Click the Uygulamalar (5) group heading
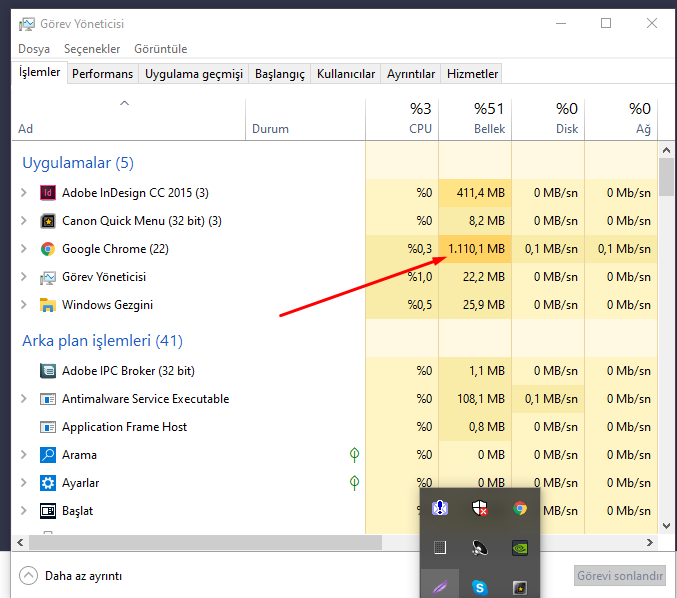The image size is (677, 598). tap(78, 163)
